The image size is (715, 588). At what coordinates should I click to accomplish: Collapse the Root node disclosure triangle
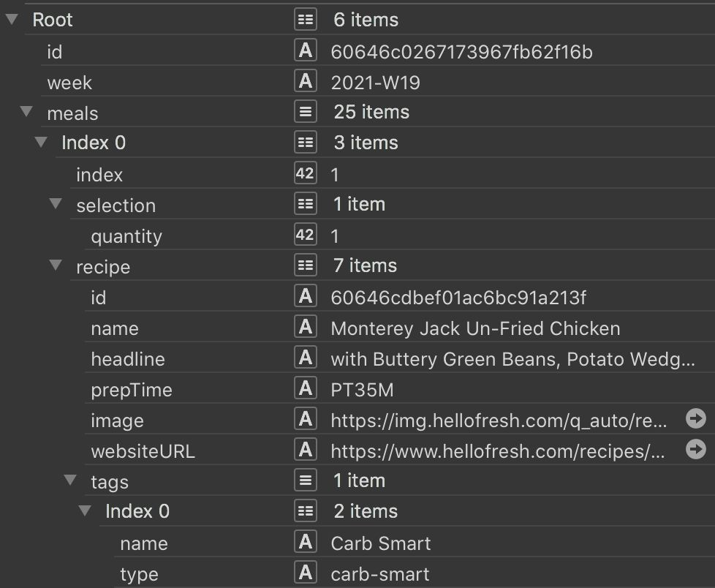tap(12, 19)
